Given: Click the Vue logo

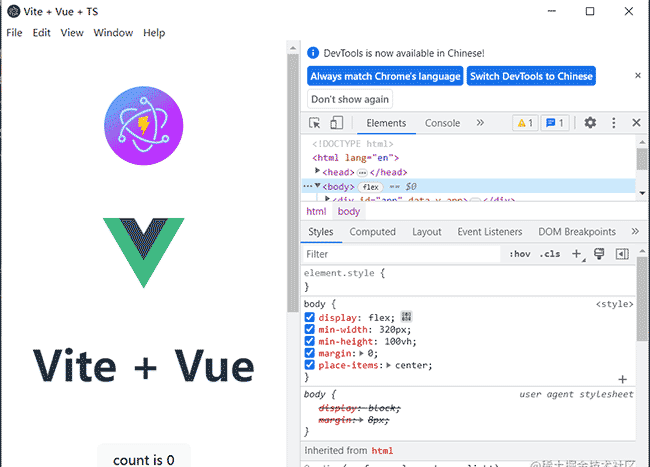Looking at the screenshot, I should tap(143, 253).
